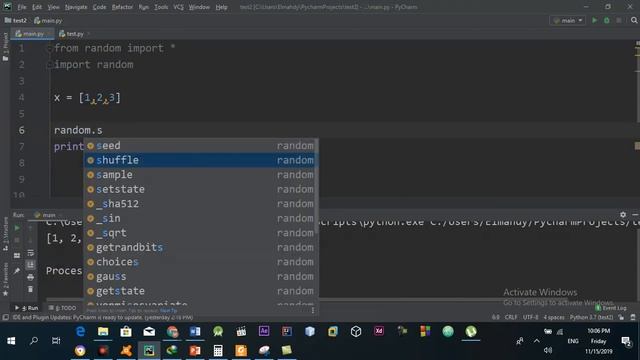Open the Edit menu
Image resolution: width=640 pixels, height=360 pixels.
click(37, 7)
